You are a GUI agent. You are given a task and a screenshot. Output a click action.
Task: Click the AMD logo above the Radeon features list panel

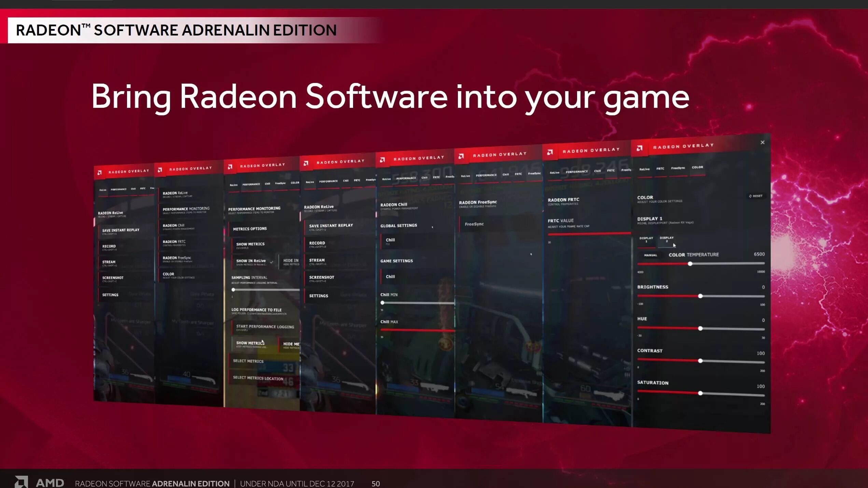click(x=160, y=170)
